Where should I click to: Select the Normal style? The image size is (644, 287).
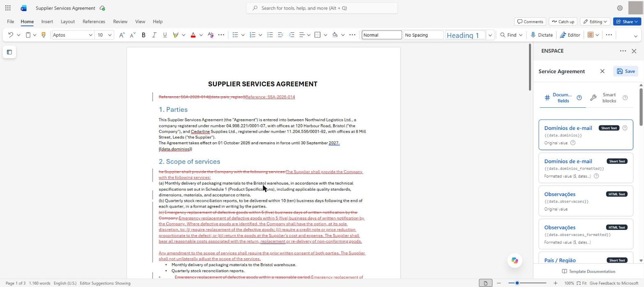coord(382,35)
